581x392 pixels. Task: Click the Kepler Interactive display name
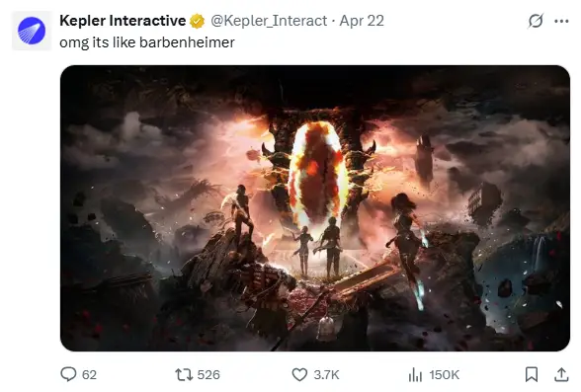point(123,21)
